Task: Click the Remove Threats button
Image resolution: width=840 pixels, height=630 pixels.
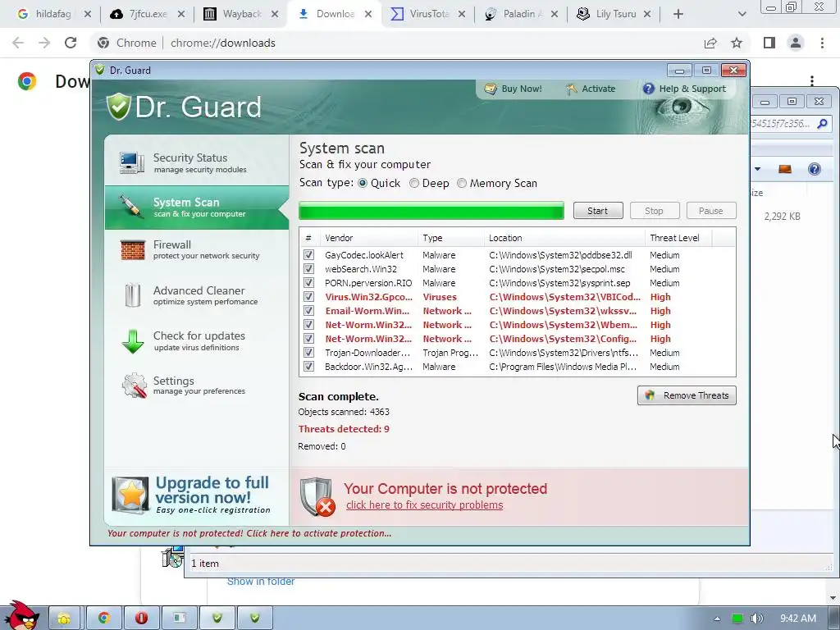Action: tap(687, 395)
